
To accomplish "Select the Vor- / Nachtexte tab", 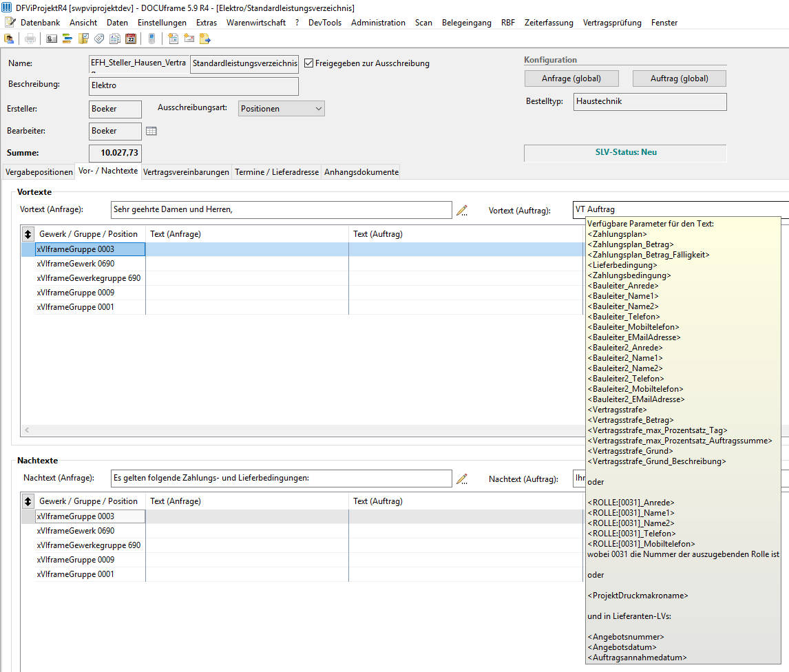I will [x=108, y=171].
